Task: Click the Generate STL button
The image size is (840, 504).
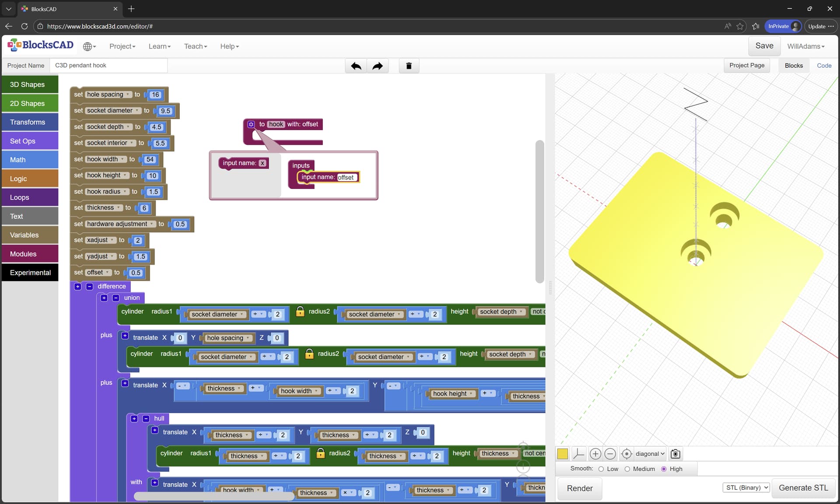Action: point(803,488)
